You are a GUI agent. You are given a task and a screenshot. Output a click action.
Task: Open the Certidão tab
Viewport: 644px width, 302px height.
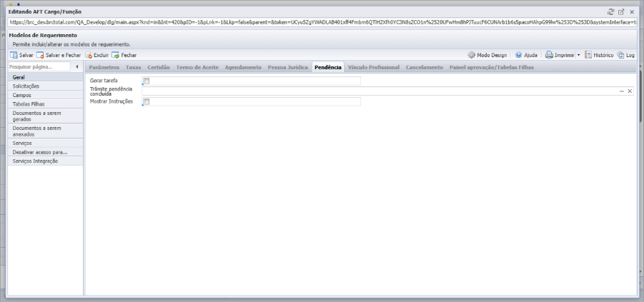tap(159, 67)
